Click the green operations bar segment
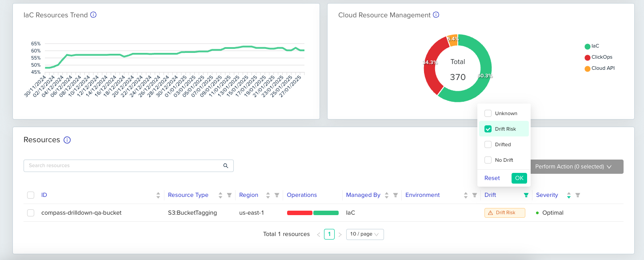Viewport: 644px width, 260px height. point(326,213)
